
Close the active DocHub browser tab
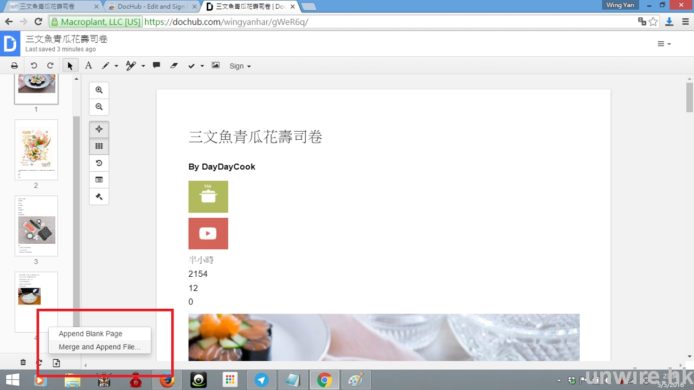(293, 7)
